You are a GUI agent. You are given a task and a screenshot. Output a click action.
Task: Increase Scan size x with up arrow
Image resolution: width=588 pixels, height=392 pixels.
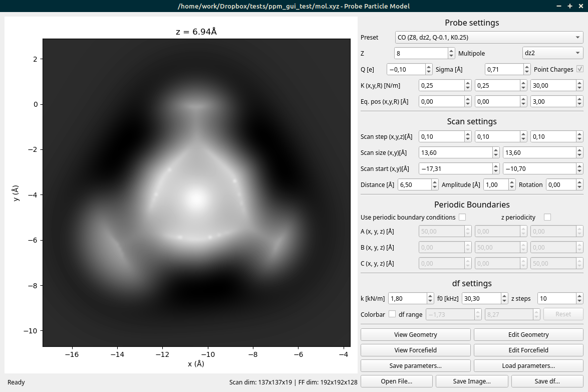click(496, 150)
